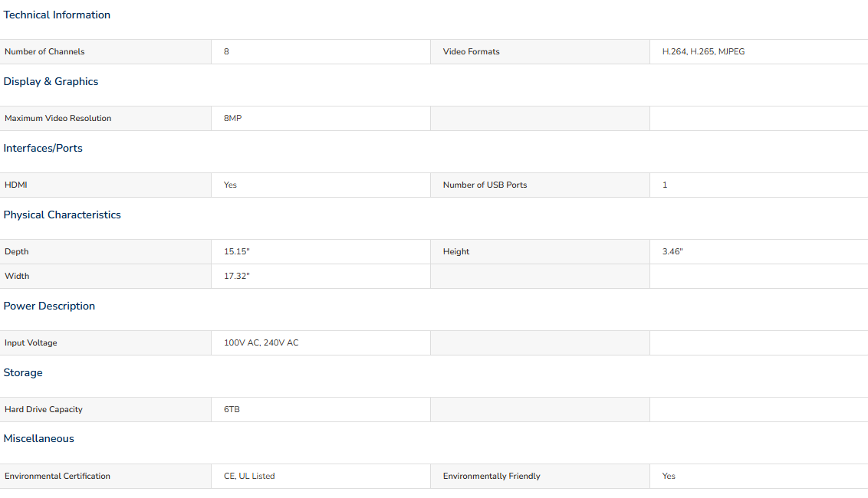Click the 15.15" depth value
The image size is (868, 498).
(x=236, y=252)
